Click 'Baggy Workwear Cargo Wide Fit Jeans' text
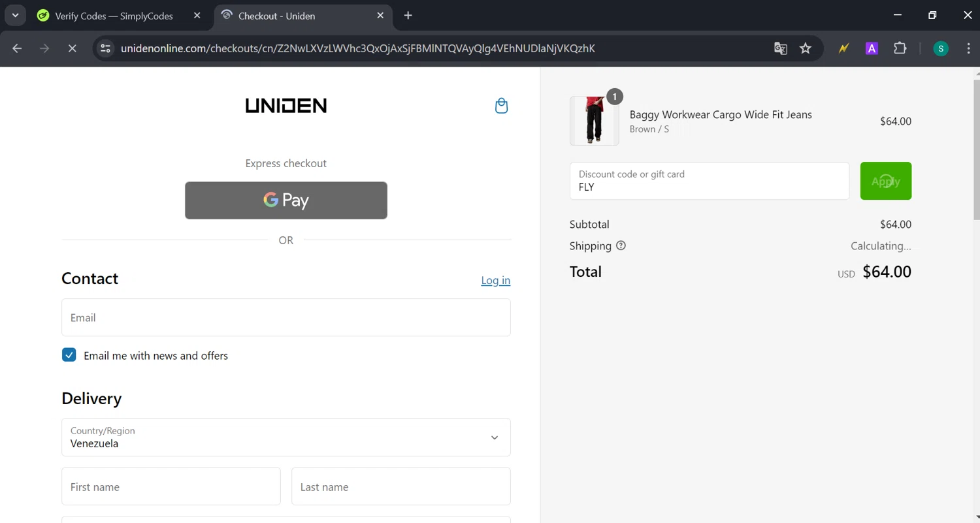This screenshot has width=980, height=523. [x=721, y=115]
